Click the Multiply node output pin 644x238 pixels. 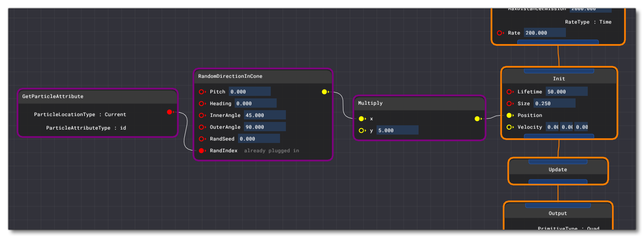[477, 119]
